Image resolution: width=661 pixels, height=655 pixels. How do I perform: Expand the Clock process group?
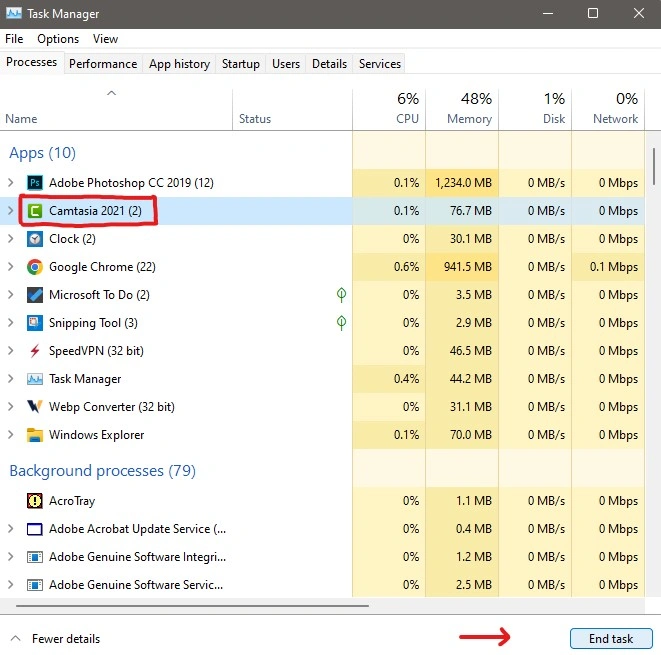tap(11, 239)
